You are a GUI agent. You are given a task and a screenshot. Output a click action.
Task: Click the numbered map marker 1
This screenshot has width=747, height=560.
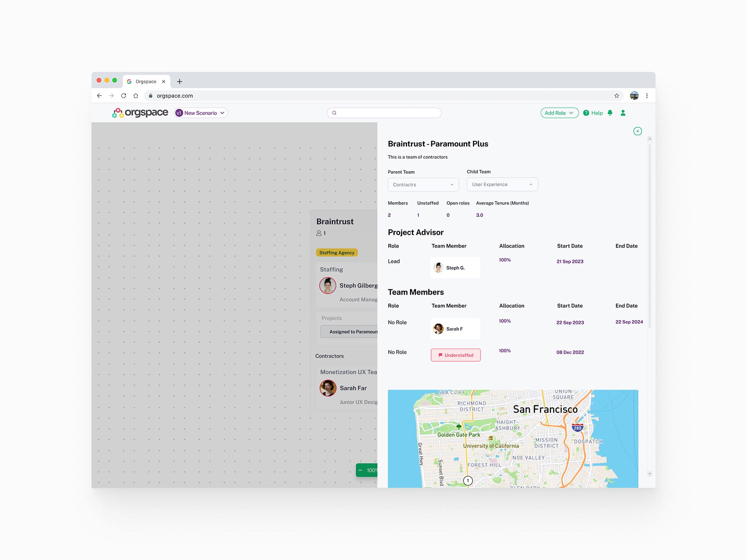[x=468, y=481]
